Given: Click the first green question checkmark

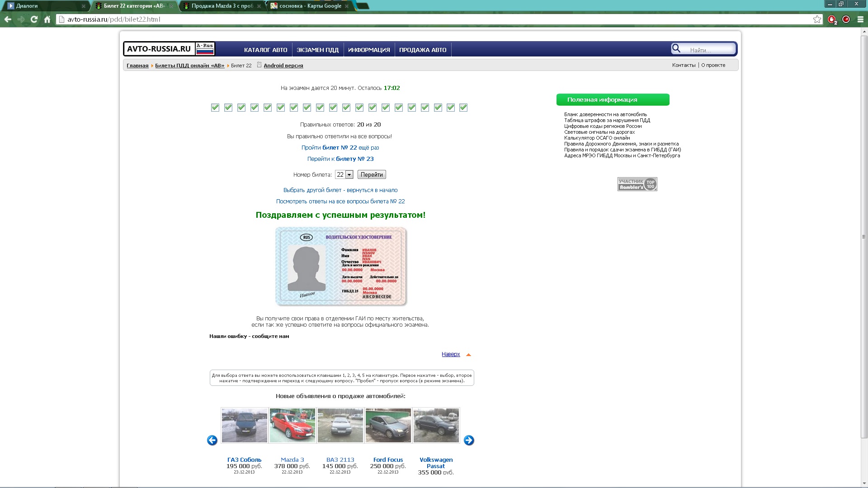Looking at the screenshot, I should 215,108.
